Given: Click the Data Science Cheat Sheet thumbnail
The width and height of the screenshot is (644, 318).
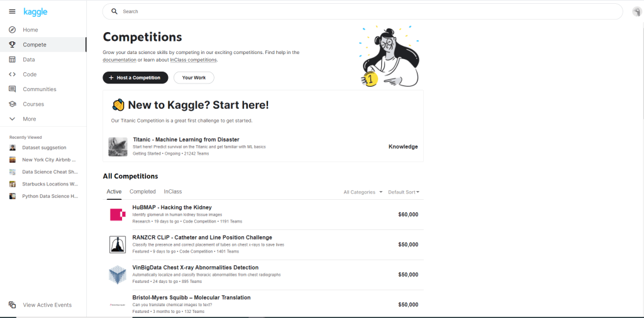Looking at the screenshot, I should 13,172.
